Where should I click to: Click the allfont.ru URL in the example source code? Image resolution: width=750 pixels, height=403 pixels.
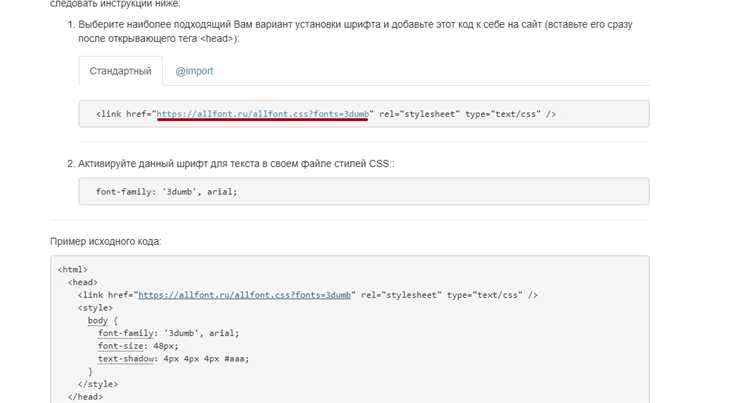pos(244,295)
